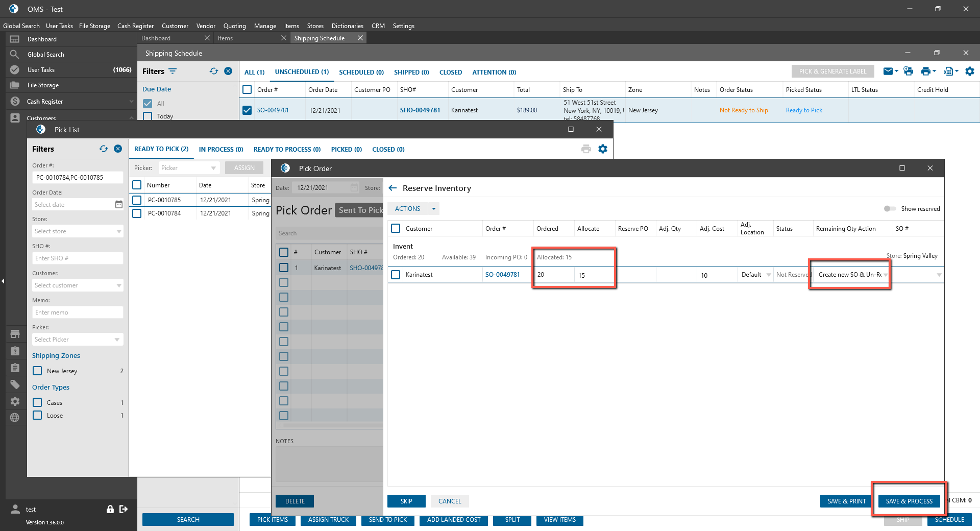The height and width of the screenshot is (531, 980).
Task: Click the Dashboard sidebar icon
Action: coord(15,39)
